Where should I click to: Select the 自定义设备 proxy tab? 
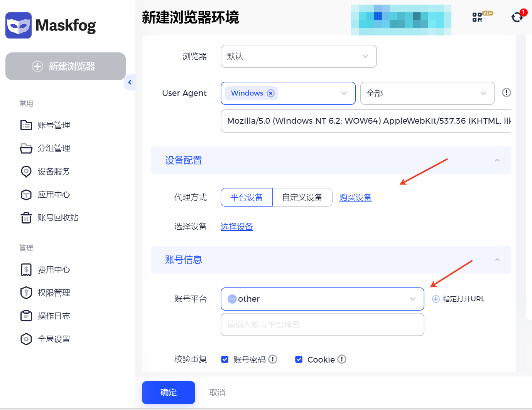(x=302, y=197)
